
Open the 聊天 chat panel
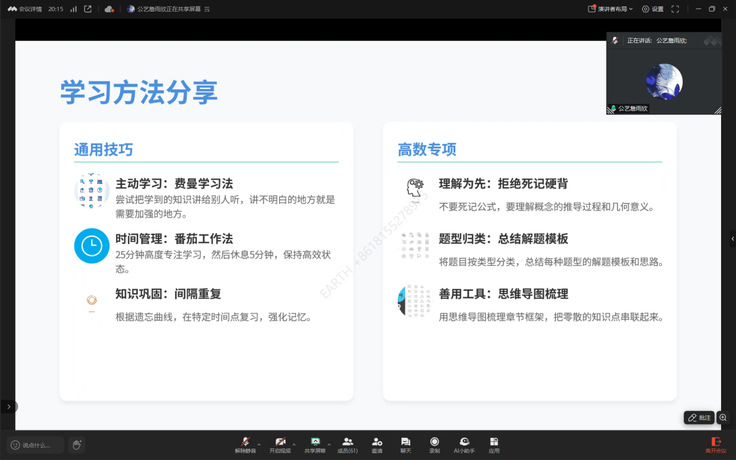tap(405, 443)
